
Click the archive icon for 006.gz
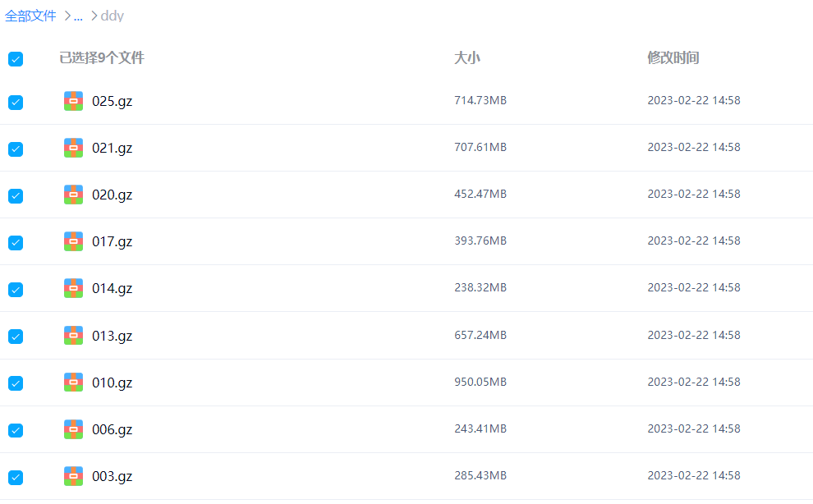tap(73, 429)
